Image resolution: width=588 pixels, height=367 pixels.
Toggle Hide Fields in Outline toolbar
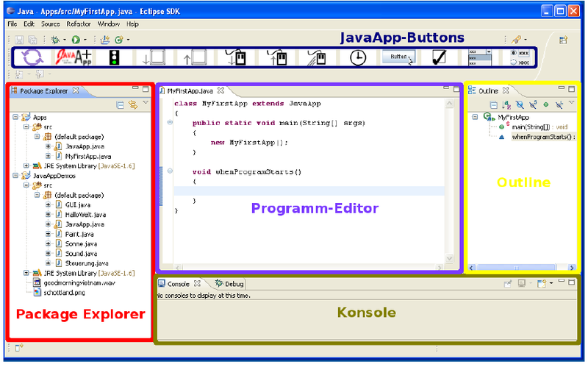click(520, 105)
